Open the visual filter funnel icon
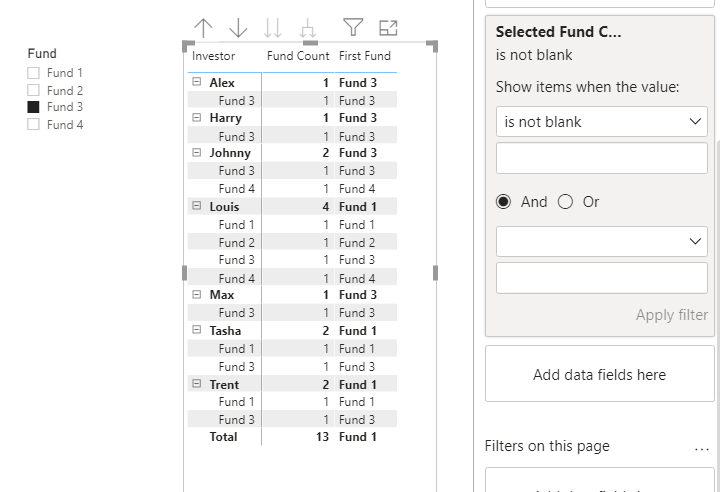The height and width of the screenshot is (492, 720). [x=353, y=27]
